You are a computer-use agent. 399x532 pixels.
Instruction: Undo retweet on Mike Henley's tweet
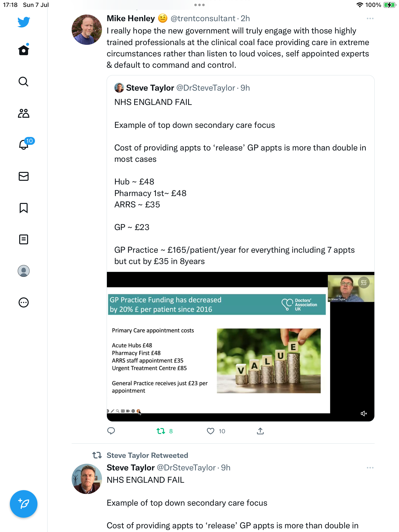pos(161,431)
